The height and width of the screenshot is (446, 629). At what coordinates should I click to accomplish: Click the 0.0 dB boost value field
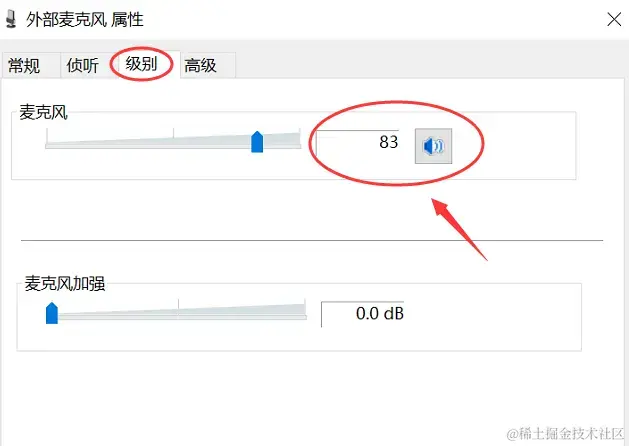click(x=363, y=314)
